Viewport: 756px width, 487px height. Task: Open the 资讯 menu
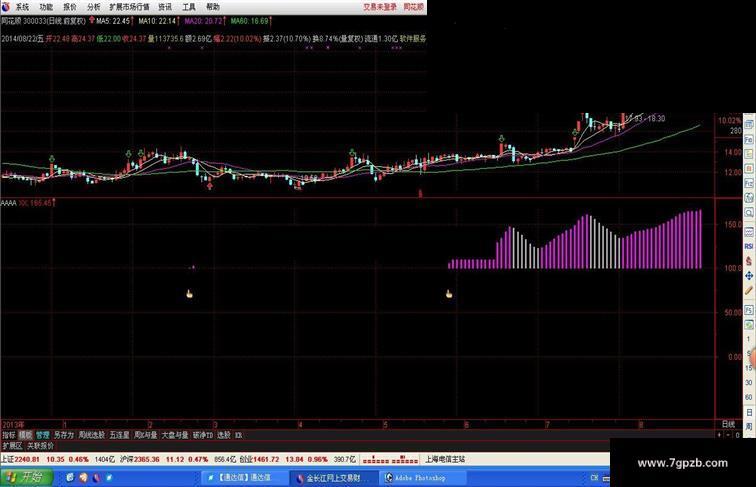point(165,7)
